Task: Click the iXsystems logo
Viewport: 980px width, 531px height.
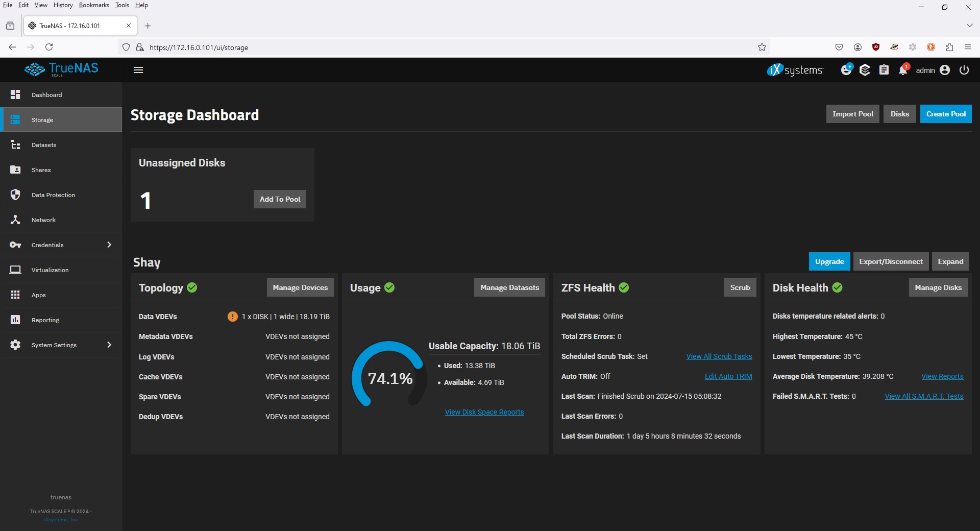Action: coord(795,70)
